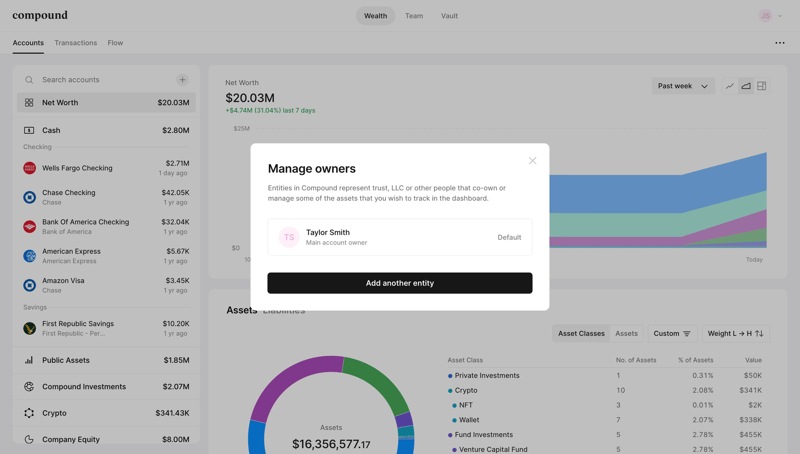This screenshot has width=800, height=454.
Task: Switch to the Transactions tab
Action: 76,43
